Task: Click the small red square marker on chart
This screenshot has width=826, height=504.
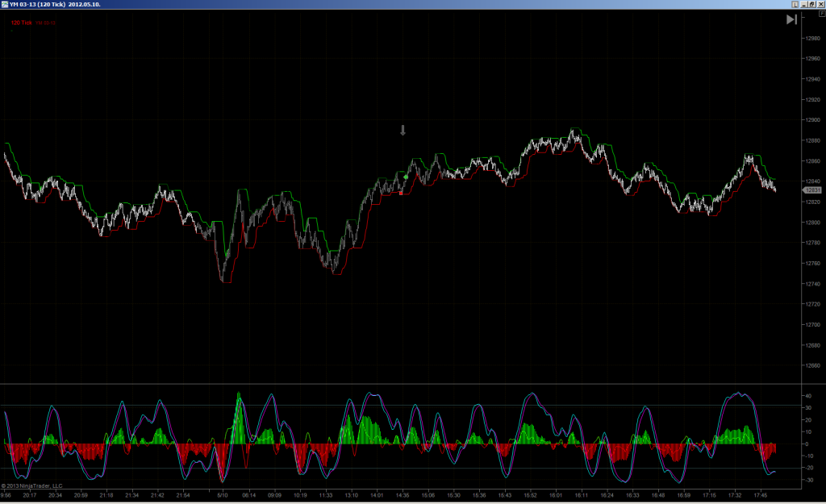Action: click(401, 194)
